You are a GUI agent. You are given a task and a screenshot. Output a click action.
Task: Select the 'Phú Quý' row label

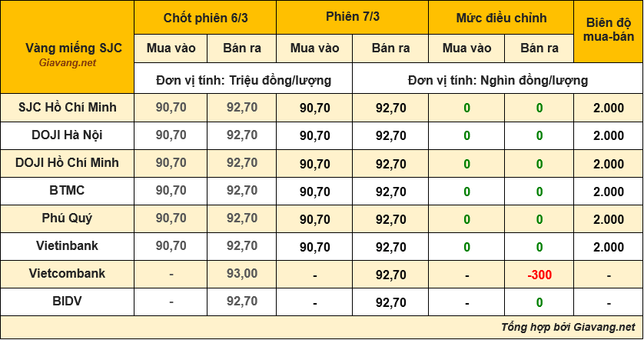point(68,218)
